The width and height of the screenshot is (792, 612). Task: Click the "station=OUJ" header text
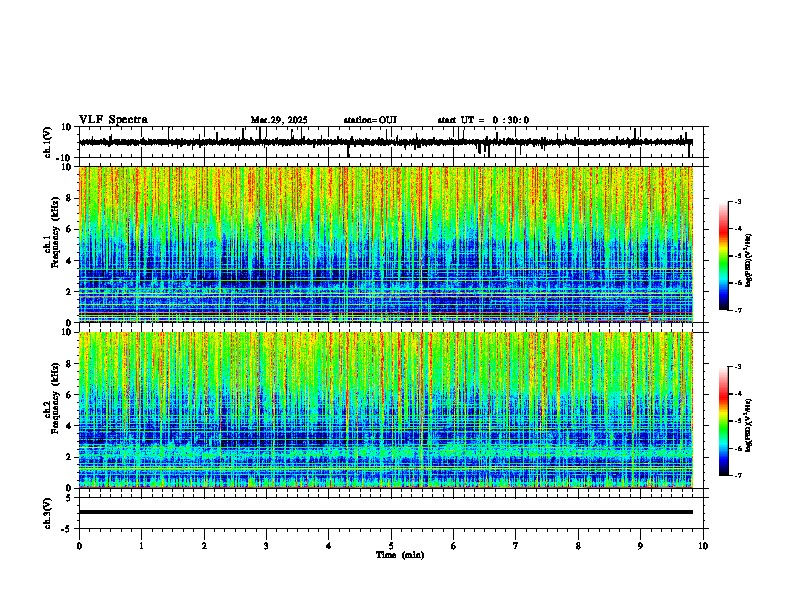click(x=370, y=120)
